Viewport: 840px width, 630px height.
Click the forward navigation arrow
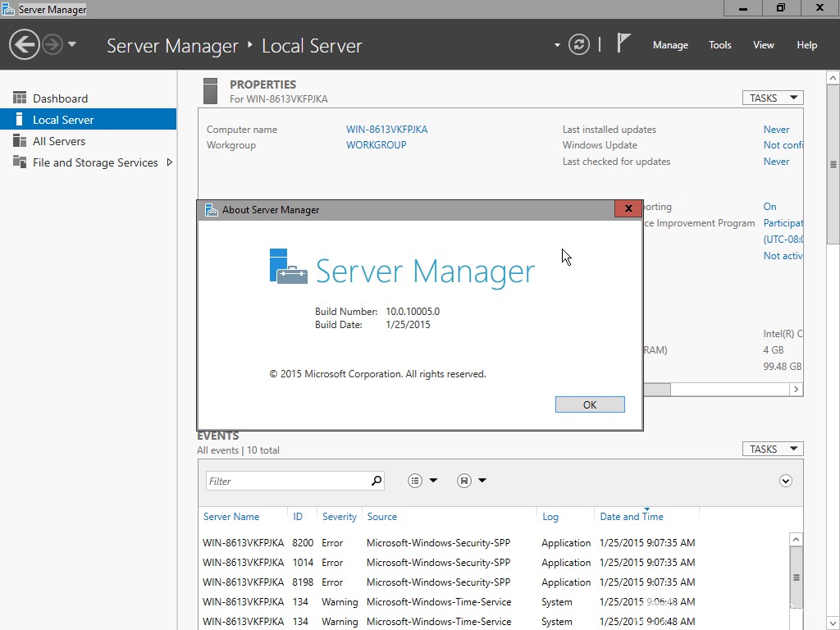pos(52,44)
